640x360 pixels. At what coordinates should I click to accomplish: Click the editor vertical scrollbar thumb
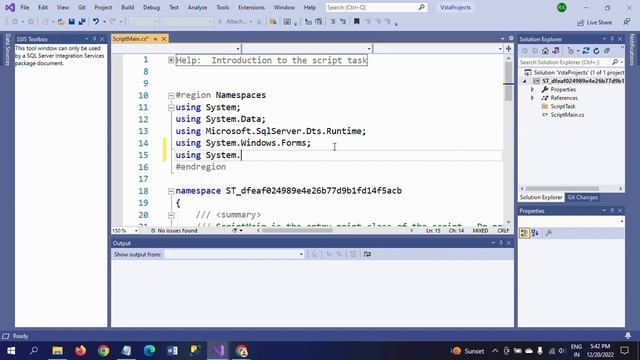coord(508,82)
